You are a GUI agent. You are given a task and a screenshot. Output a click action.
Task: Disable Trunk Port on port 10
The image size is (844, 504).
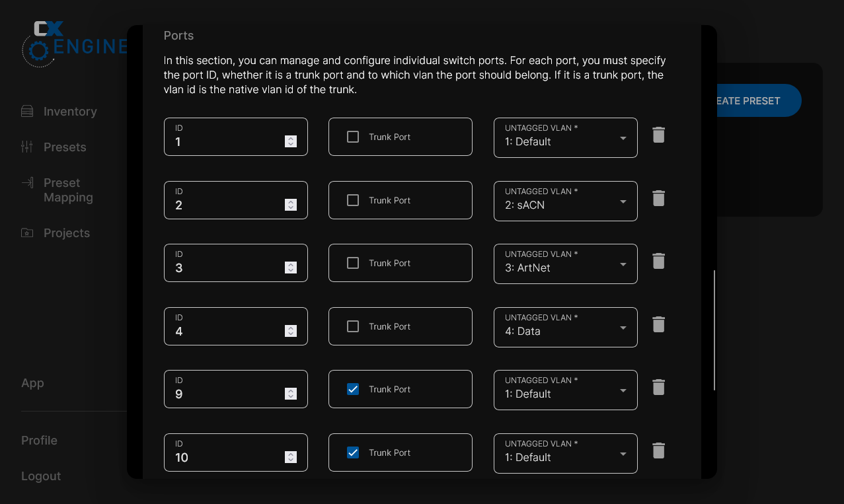(353, 452)
